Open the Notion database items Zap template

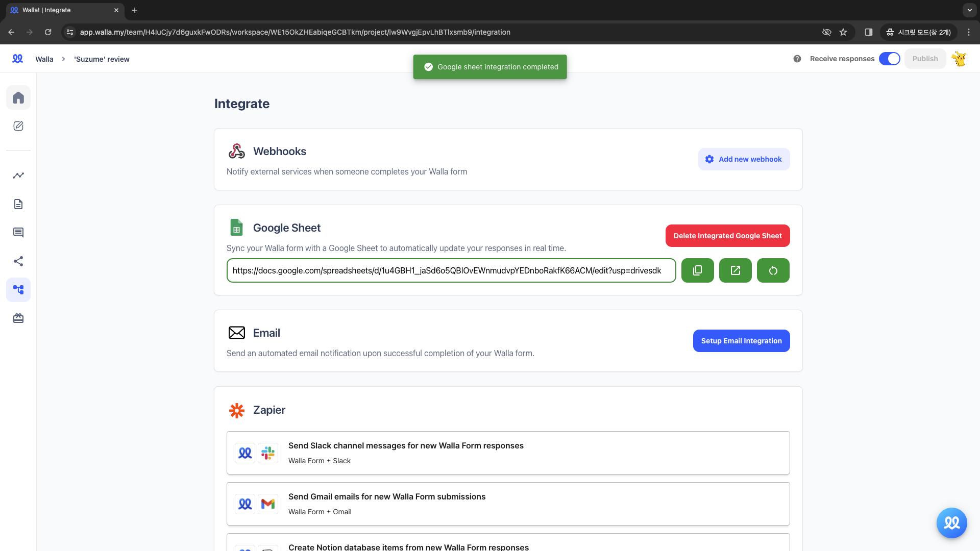tap(508, 543)
